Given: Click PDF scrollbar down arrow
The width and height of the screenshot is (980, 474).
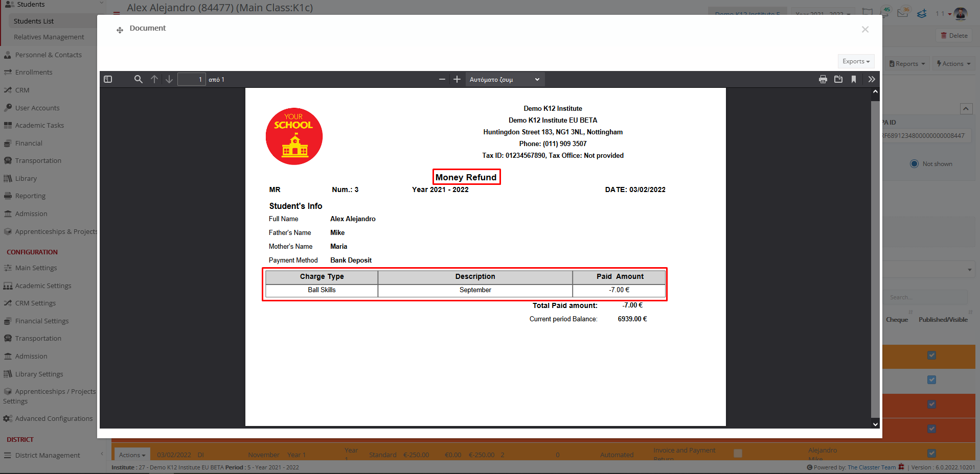Looking at the screenshot, I should coord(875,424).
